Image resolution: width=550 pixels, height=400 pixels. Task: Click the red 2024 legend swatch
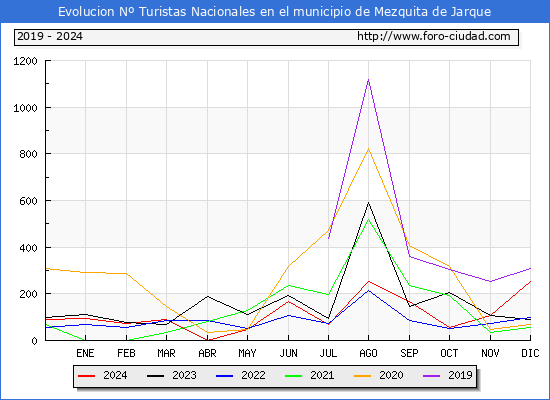[86, 376]
